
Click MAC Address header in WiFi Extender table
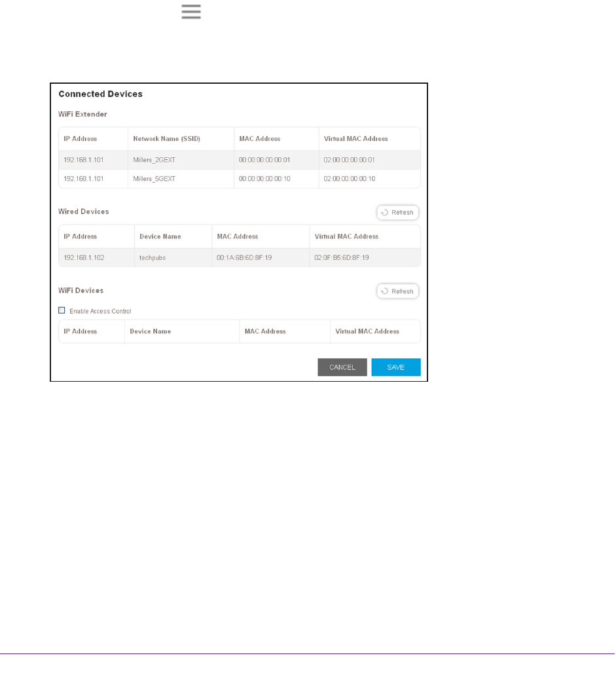259,139
